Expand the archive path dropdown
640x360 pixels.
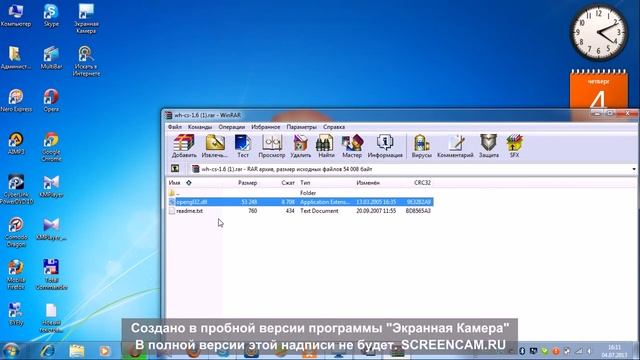point(633,169)
